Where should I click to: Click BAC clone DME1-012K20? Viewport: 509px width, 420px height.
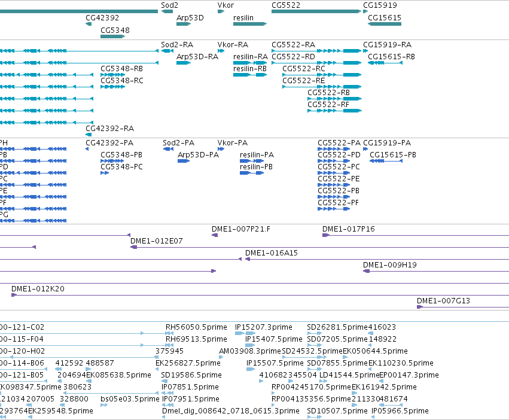38,289
